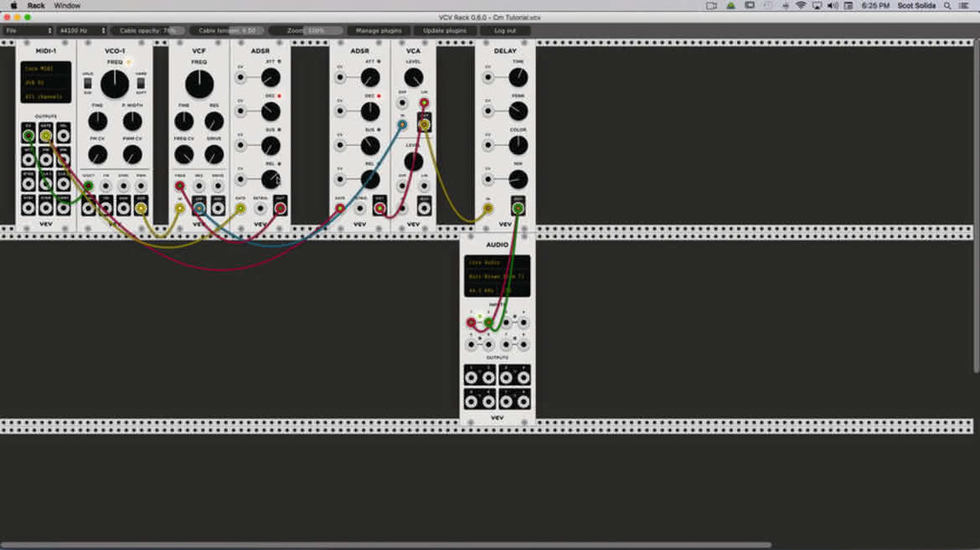
Task: Click the DELAY MIX knob
Action: (x=518, y=179)
